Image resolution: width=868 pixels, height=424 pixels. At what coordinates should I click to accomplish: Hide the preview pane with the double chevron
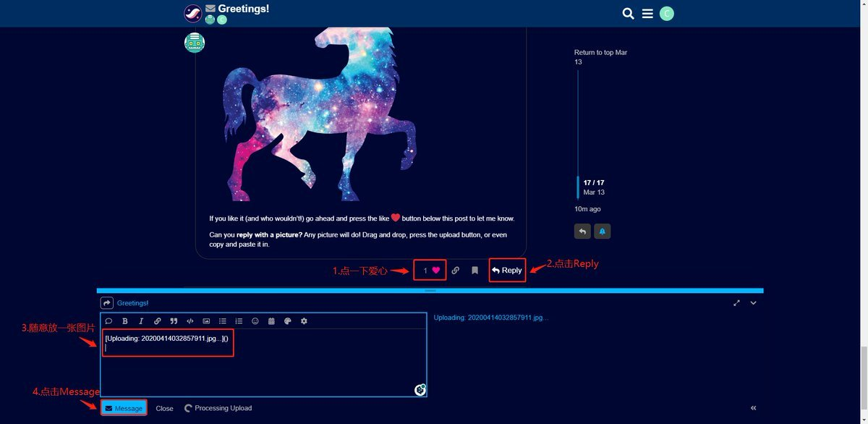(753, 408)
